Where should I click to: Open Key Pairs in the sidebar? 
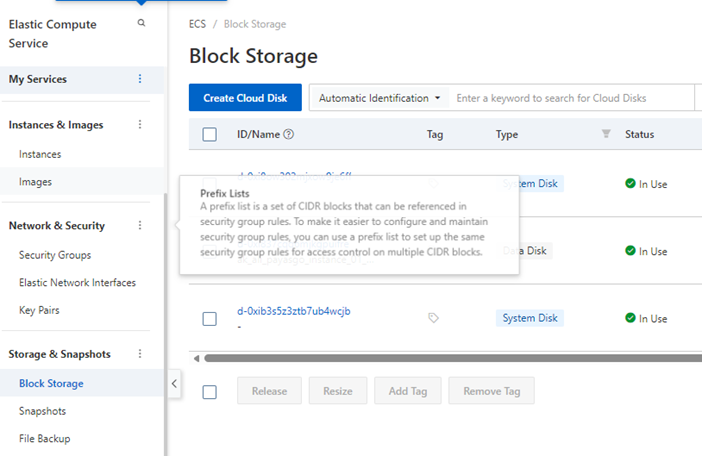39,310
